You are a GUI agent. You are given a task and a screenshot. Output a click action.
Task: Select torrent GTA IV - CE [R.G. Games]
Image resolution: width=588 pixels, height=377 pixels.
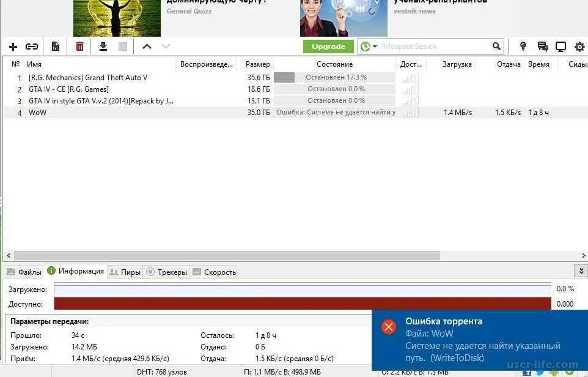coord(68,89)
